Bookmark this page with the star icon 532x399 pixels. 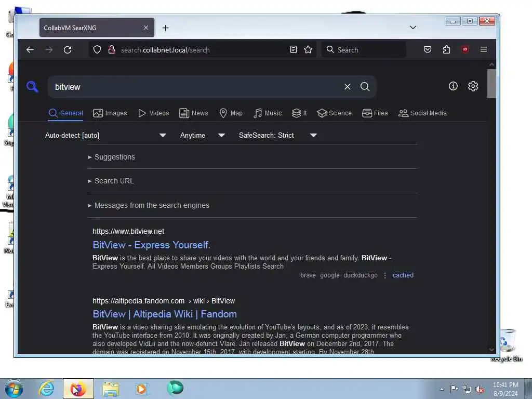coord(308,49)
